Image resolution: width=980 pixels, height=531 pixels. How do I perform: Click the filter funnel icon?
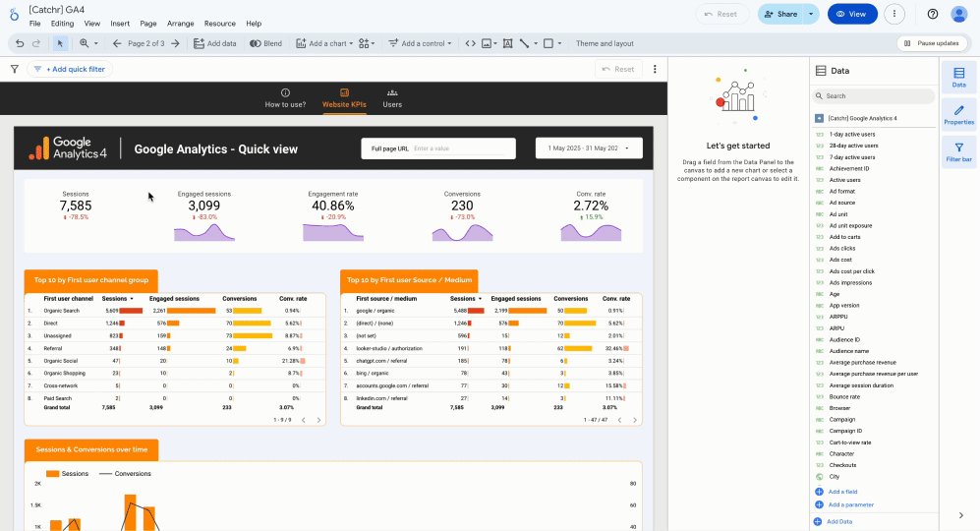[15, 70]
